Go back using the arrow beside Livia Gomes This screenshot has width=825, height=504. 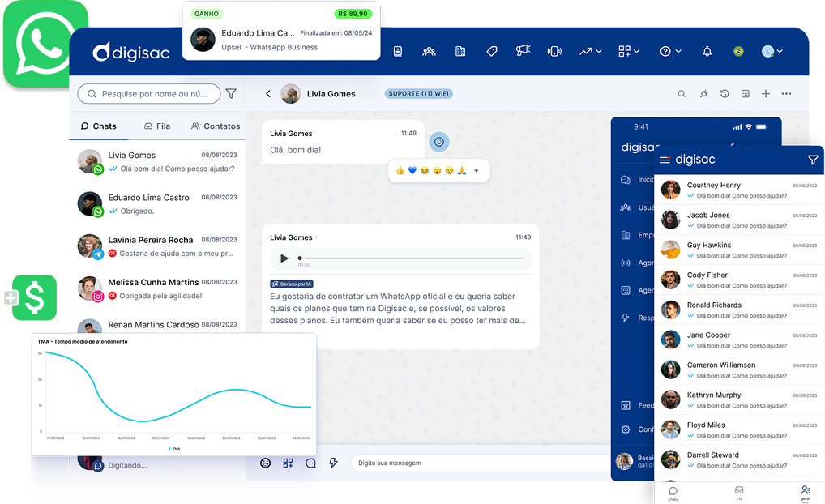268,94
